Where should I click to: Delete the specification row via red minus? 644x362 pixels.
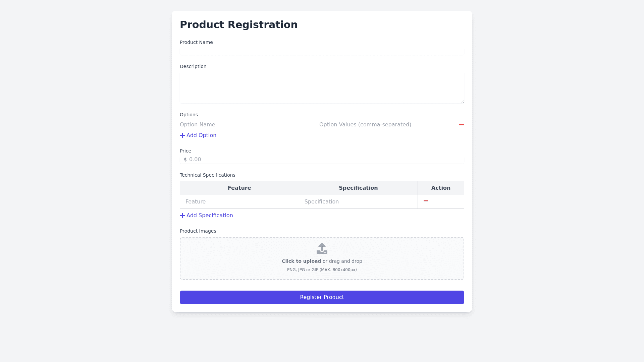coord(426,201)
